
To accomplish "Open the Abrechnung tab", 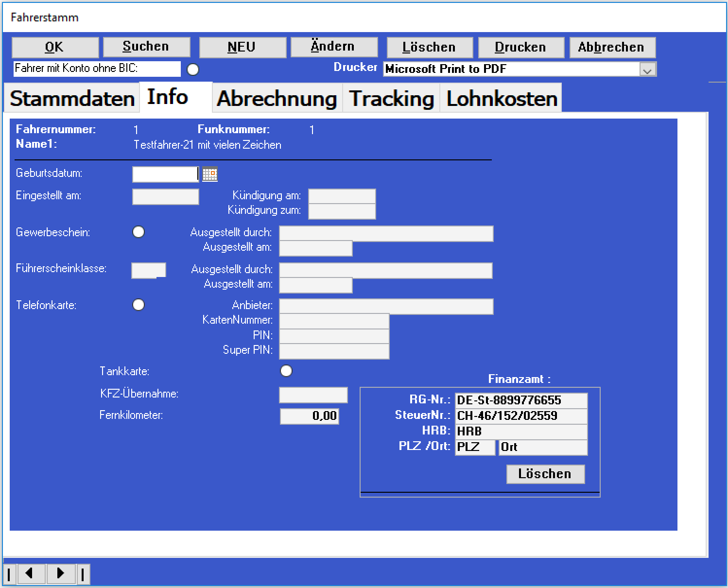I will (x=277, y=99).
